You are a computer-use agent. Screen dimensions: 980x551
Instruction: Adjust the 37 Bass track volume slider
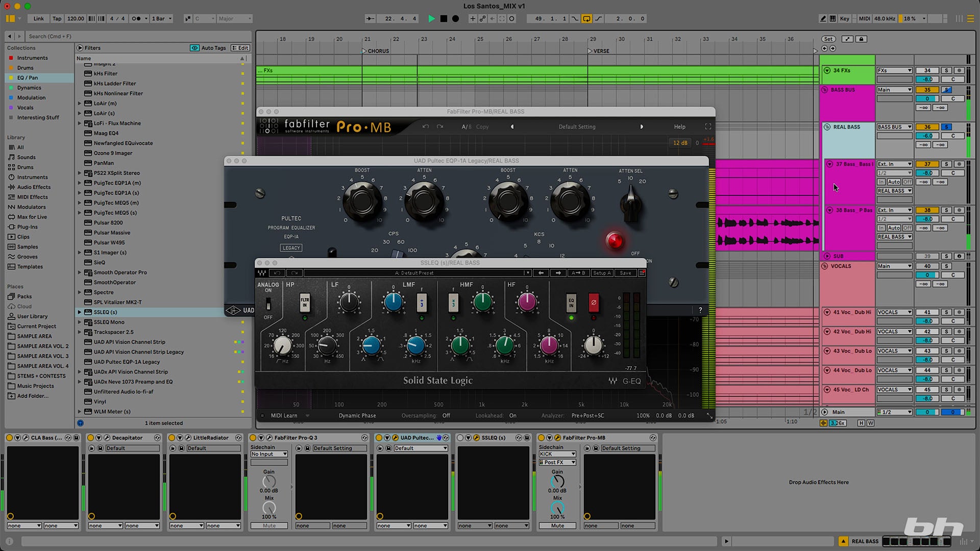click(x=927, y=173)
